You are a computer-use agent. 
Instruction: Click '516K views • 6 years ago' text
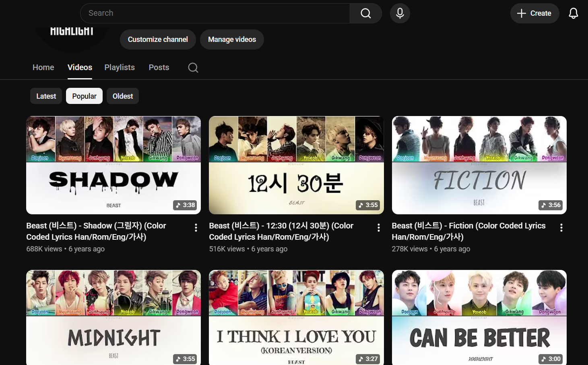[248, 249]
